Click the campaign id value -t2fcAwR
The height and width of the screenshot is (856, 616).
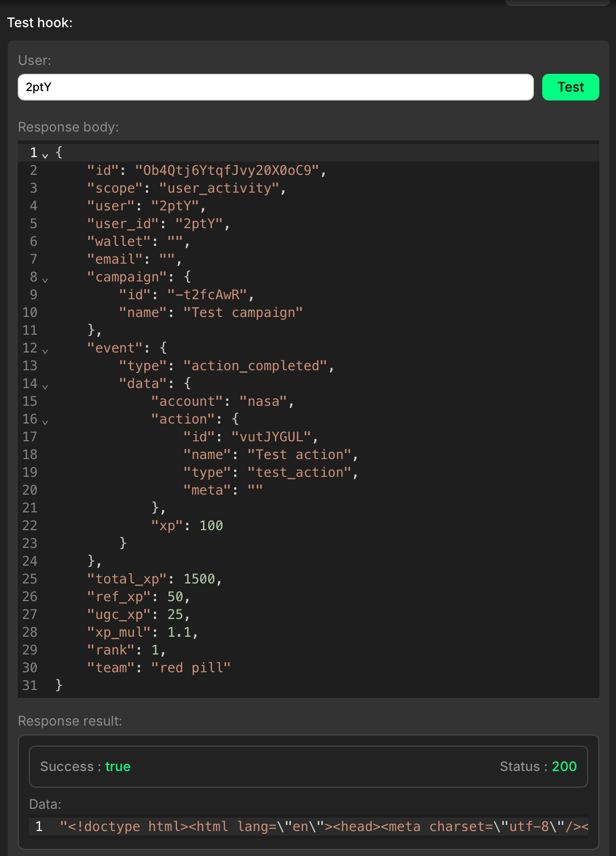(208, 295)
